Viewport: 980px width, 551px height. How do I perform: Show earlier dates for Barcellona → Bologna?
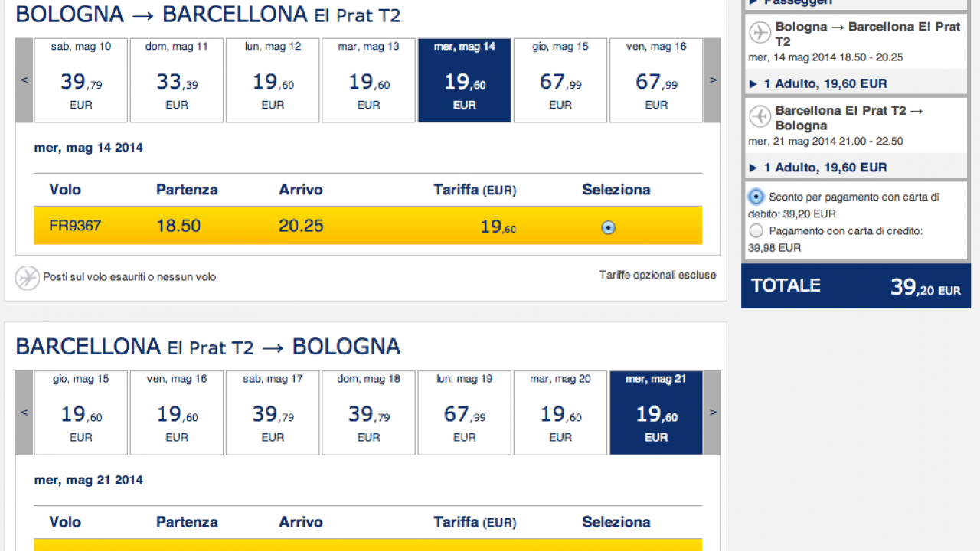[x=24, y=412]
